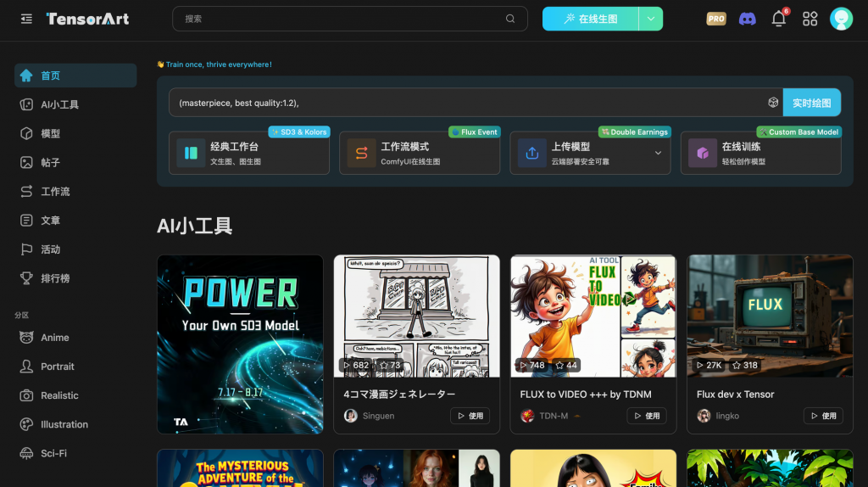Image resolution: width=868 pixels, height=487 pixels.
Task: Use the Flux dev x Tensor tool
Action: (x=823, y=416)
